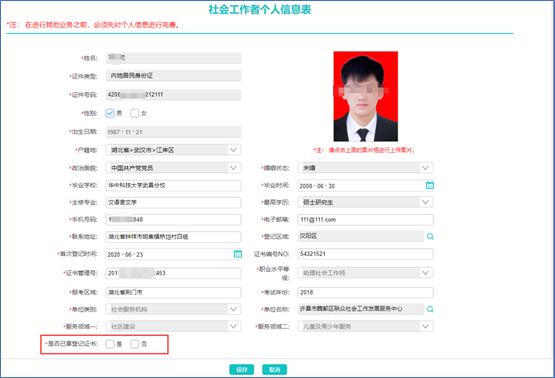Open calendar picker for 首次登记时间

tap(238, 254)
